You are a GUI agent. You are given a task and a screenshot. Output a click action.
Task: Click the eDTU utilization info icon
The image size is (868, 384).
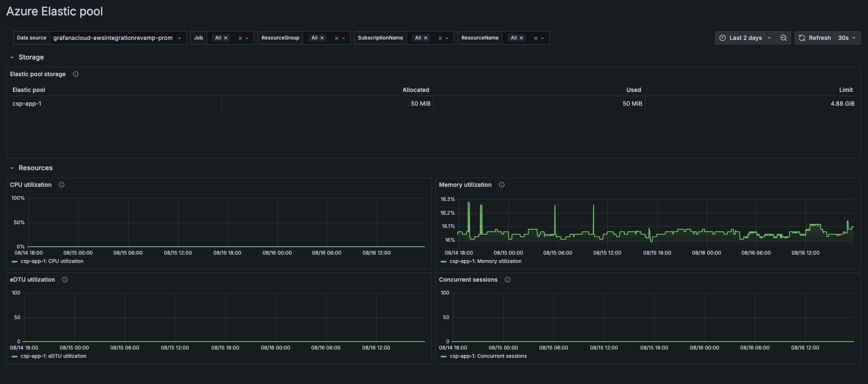[x=64, y=280]
